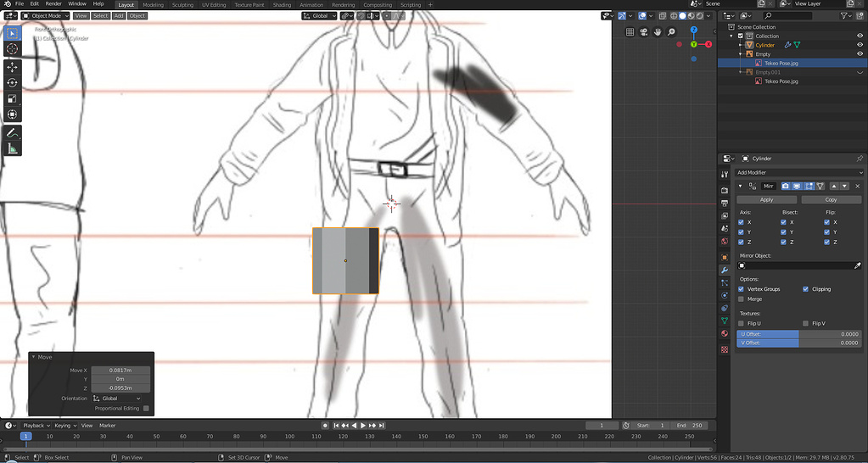The height and width of the screenshot is (463, 868).
Task: Switch to wireframe viewport shading
Action: (674, 16)
